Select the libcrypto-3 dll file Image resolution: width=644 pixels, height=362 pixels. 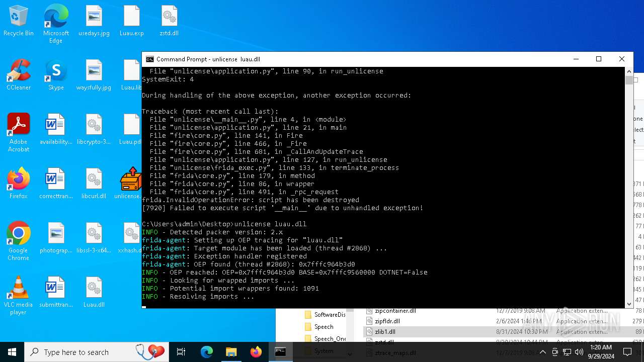coord(94,129)
